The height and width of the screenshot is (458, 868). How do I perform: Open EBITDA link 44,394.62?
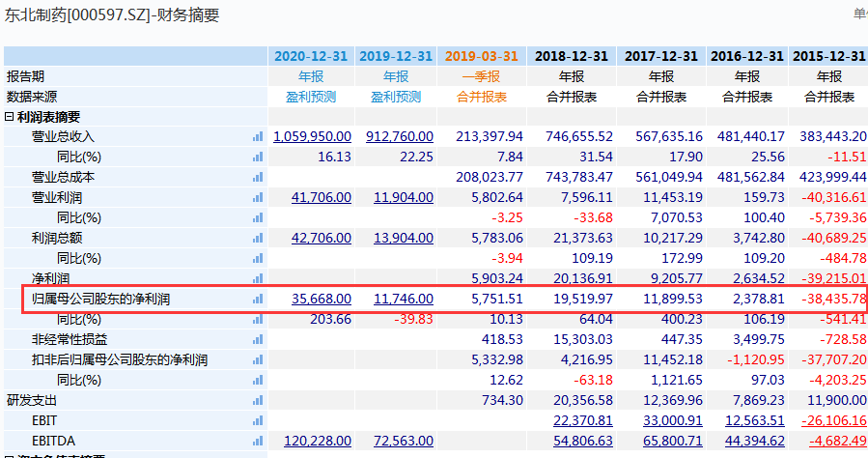click(x=755, y=442)
